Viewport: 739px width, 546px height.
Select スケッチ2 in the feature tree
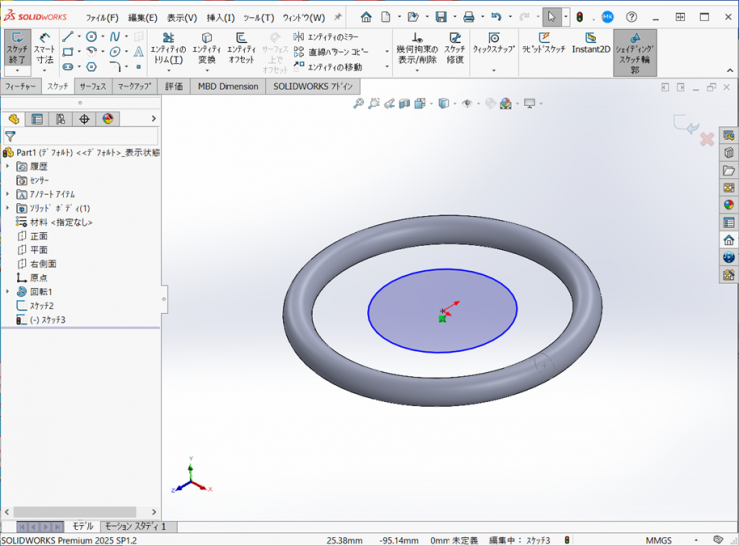coord(41,305)
